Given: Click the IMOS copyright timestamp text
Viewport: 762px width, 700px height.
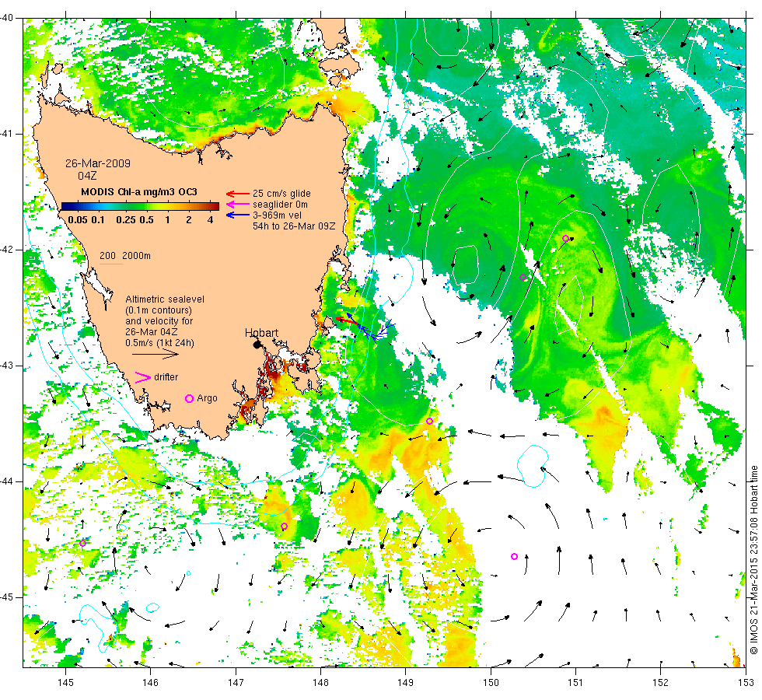Looking at the screenshot, I should 753,559.
